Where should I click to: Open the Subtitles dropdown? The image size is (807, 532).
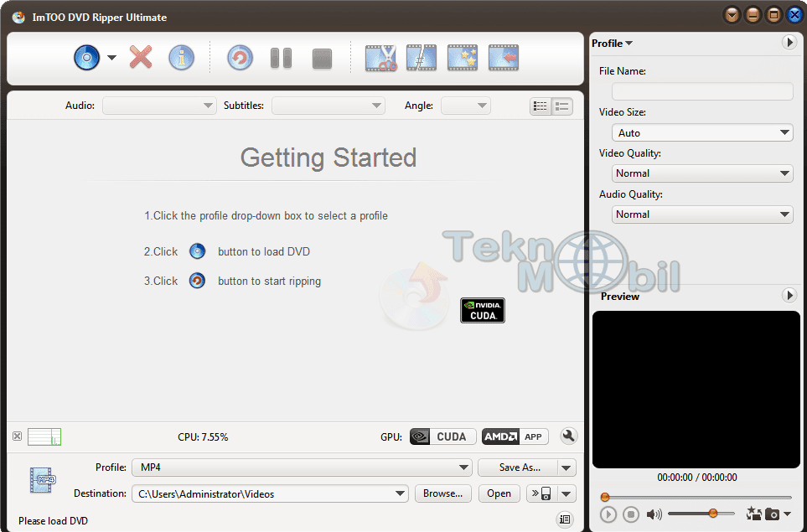click(328, 106)
